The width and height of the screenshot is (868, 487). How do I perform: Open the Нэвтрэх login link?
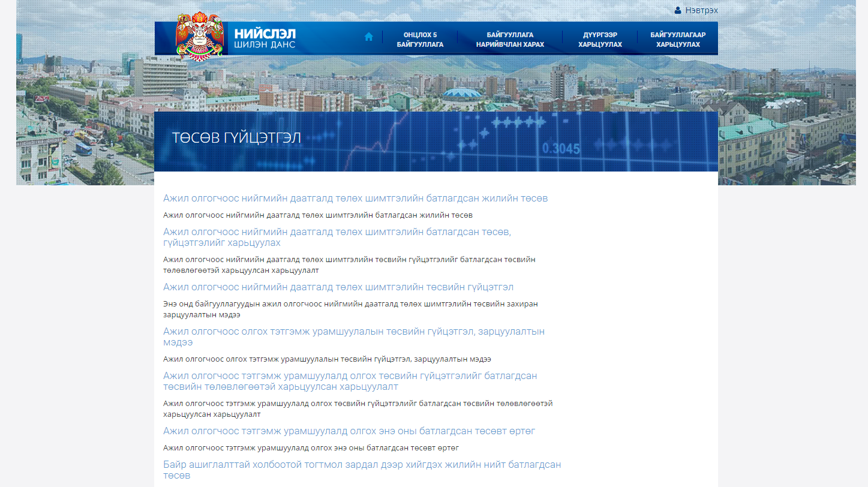tap(701, 10)
